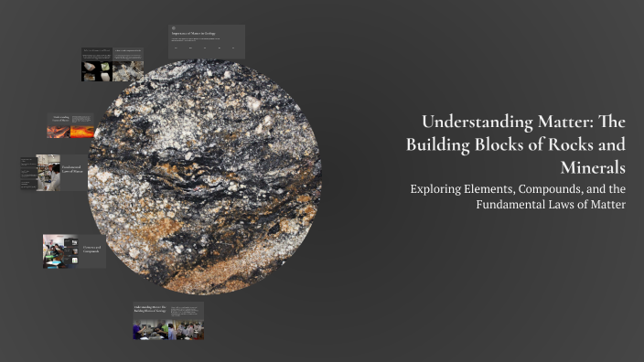Viewport: 644px width, 362px height.
Task: Open the 'Importance of Matter in Geology' slide
Action: point(207,41)
